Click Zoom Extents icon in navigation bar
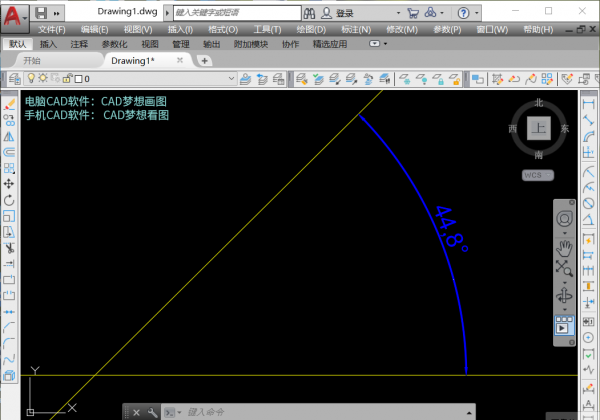Screen dimensions: 600x420 pos(564,268)
